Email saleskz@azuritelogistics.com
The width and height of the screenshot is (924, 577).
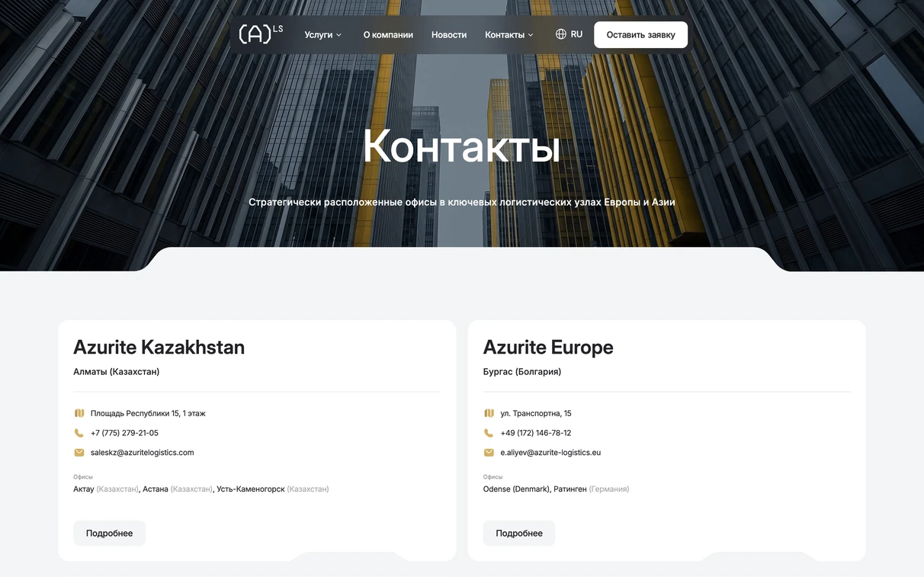point(143,453)
